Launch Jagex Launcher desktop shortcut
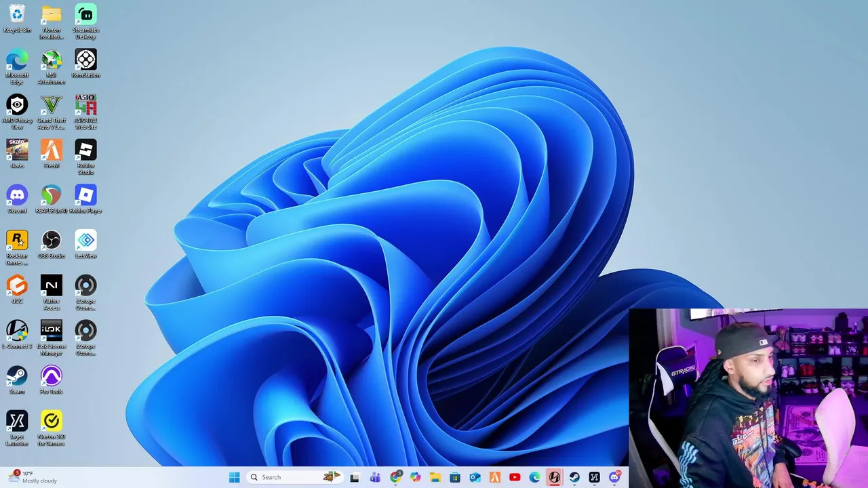The image size is (868, 488). click(17, 429)
